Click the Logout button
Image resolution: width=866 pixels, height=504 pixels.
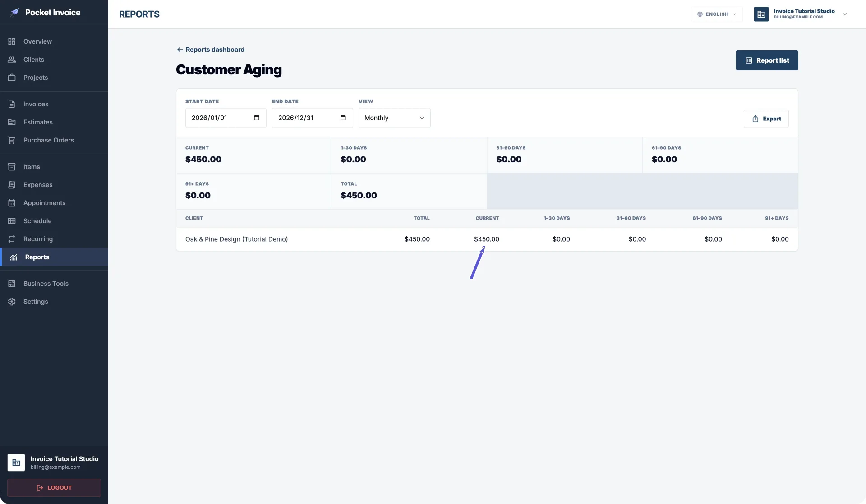tap(54, 488)
